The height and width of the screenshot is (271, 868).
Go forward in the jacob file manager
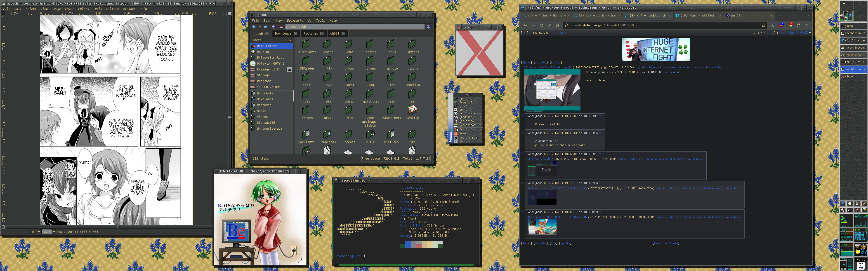pos(266,27)
